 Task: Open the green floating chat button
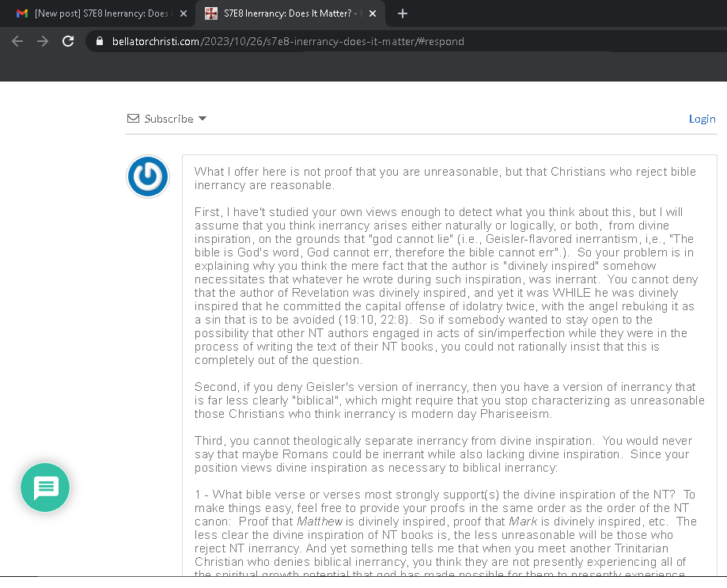click(45, 487)
